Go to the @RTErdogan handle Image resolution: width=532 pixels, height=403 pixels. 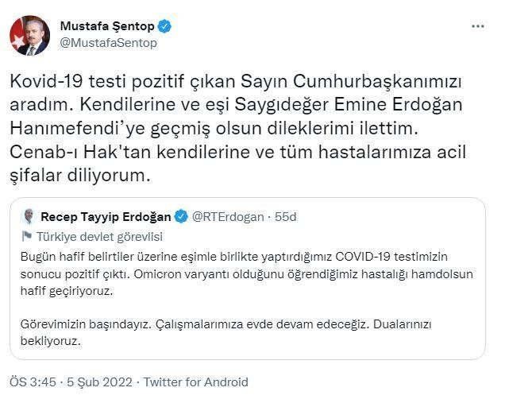click(228, 217)
